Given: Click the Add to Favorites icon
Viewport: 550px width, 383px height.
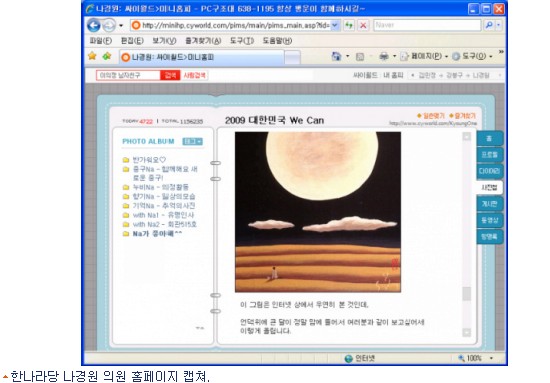Looking at the screenshot, I should [107, 56].
